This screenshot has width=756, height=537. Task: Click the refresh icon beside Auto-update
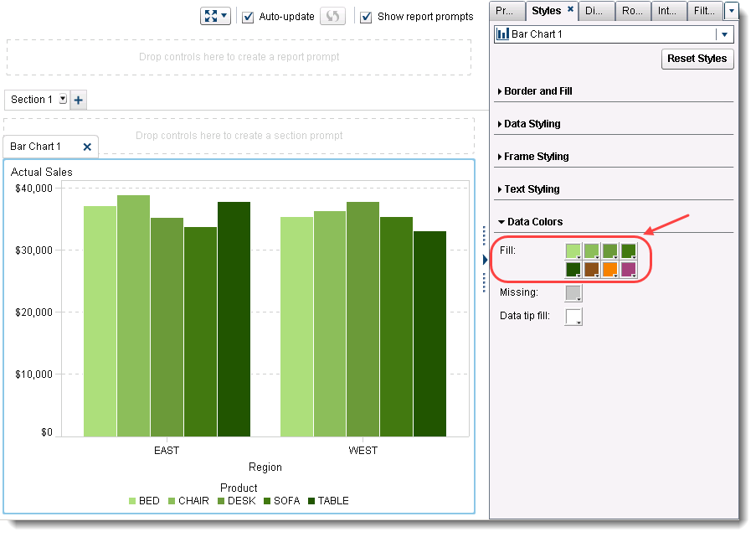click(332, 16)
